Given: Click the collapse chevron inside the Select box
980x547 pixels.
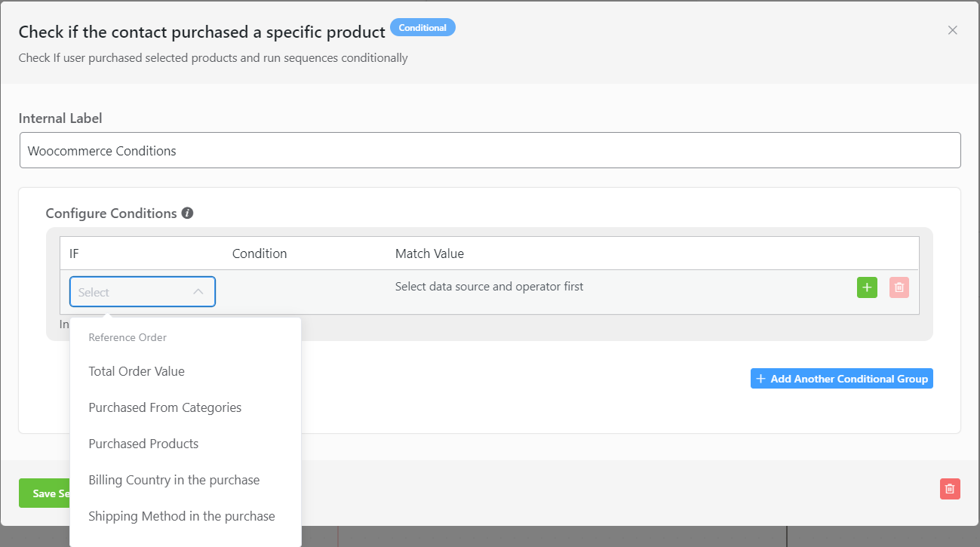Looking at the screenshot, I should point(198,291).
